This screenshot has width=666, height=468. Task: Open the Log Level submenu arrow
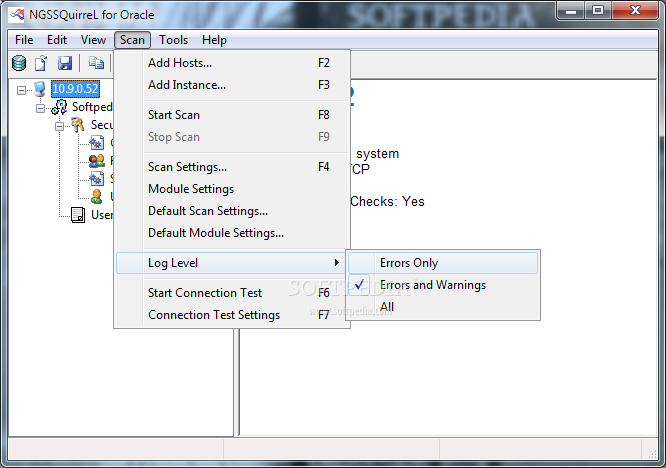pos(336,263)
